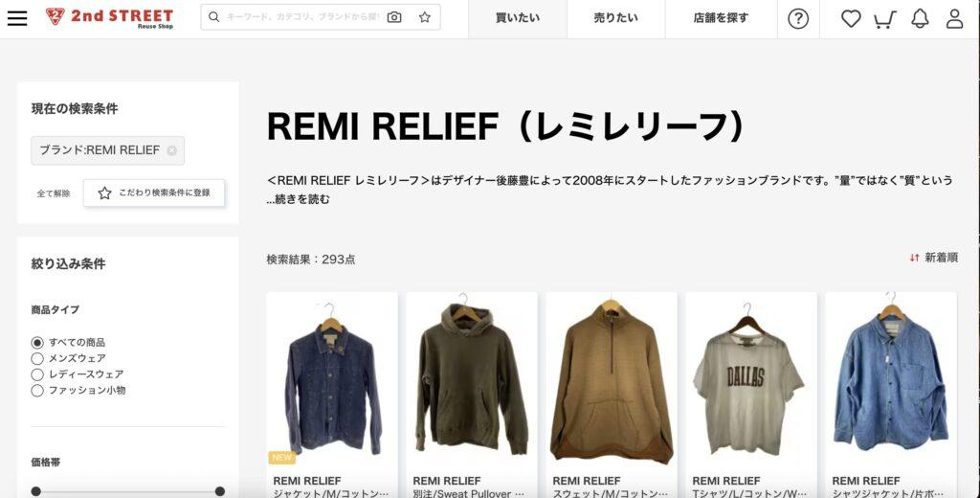
Task: Click こだわり検索条件に登録 button
Action: (x=154, y=192)
